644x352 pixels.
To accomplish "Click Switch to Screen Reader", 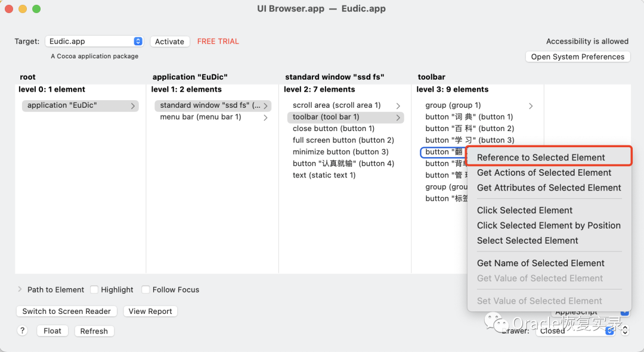I will tap(67, 311).
